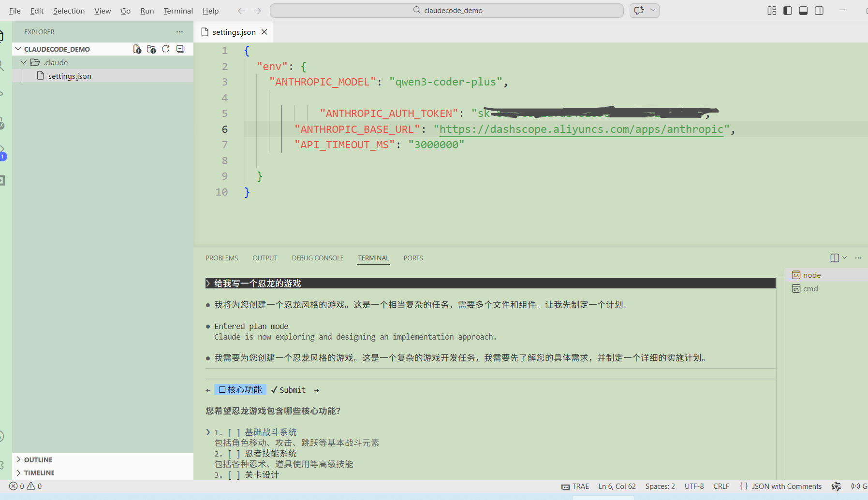The height and width of the screenshot is (500, 868).
Task: Change language mode JSON with Comments
Action: [787, 486]
